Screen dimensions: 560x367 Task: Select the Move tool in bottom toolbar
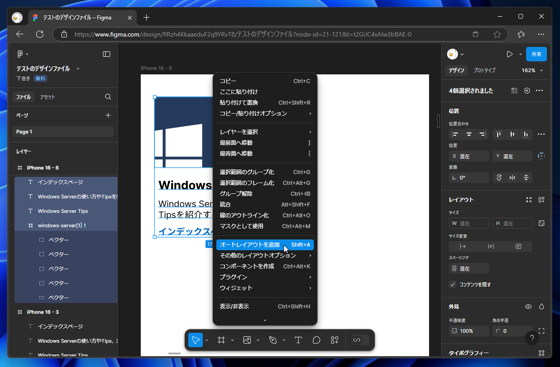pos(195,340)
